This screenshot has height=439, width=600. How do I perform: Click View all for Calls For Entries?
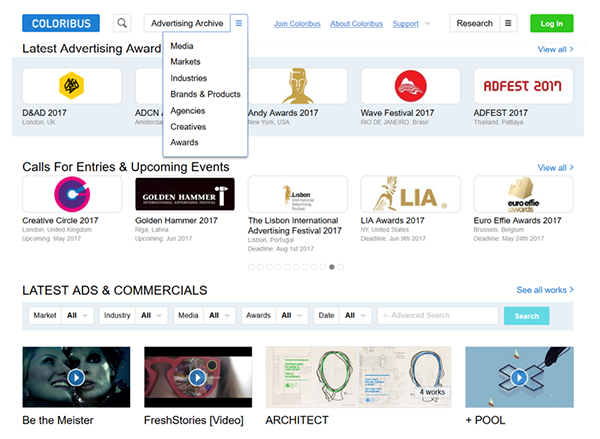pos(555,168)
